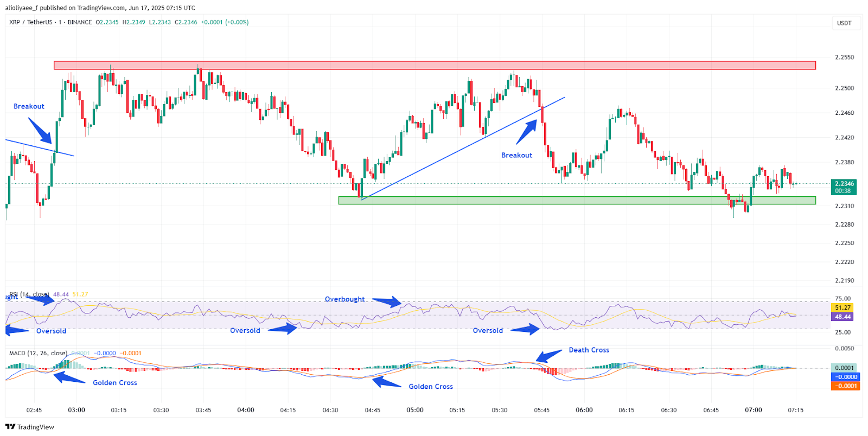
Task: Click the 04:45 time axis label
Action: tap(373, 410)
